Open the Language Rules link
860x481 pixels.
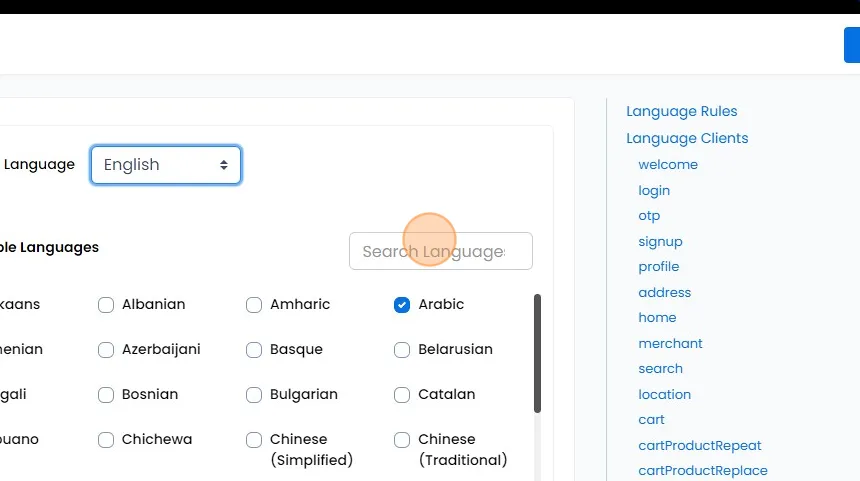coord(682,111)
